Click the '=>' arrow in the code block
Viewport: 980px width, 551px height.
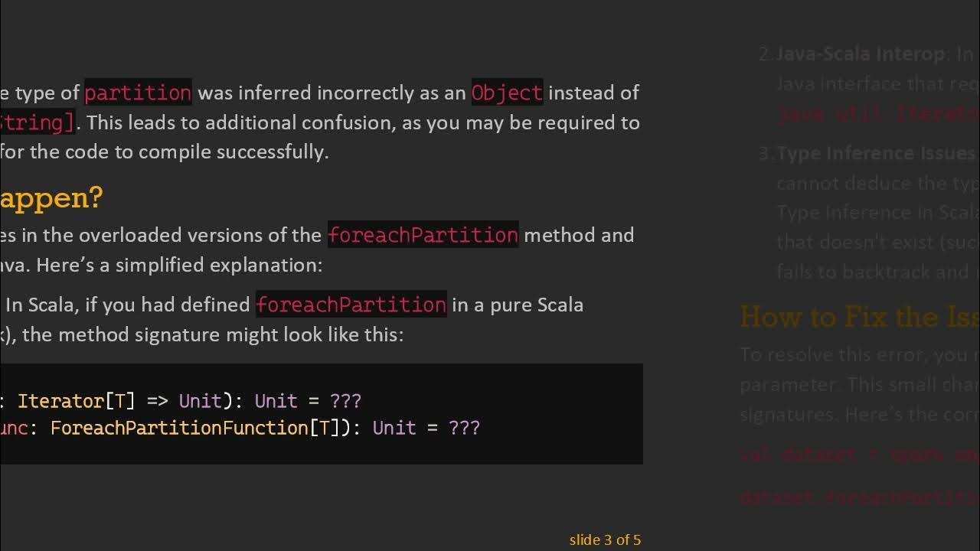[x=157, y=401]
